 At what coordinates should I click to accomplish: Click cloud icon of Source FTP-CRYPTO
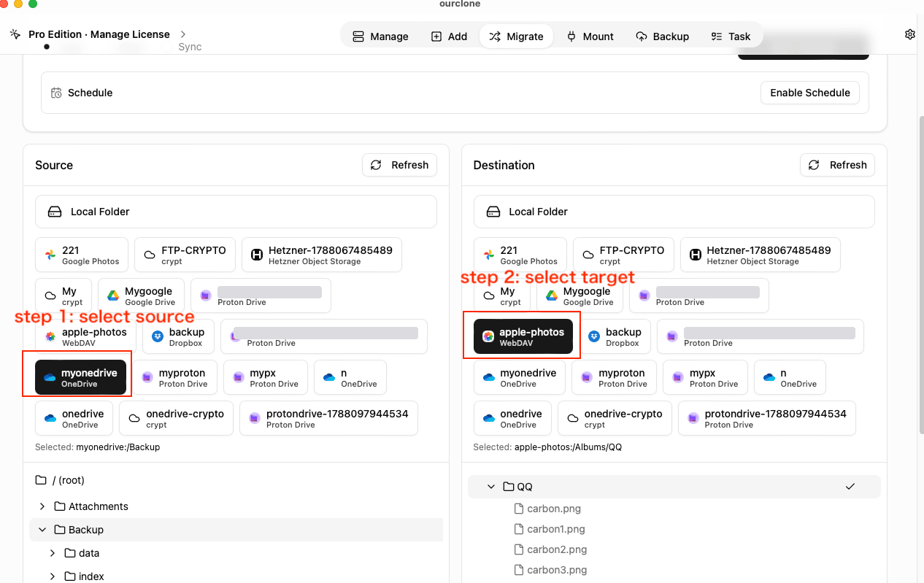[150, 255]
